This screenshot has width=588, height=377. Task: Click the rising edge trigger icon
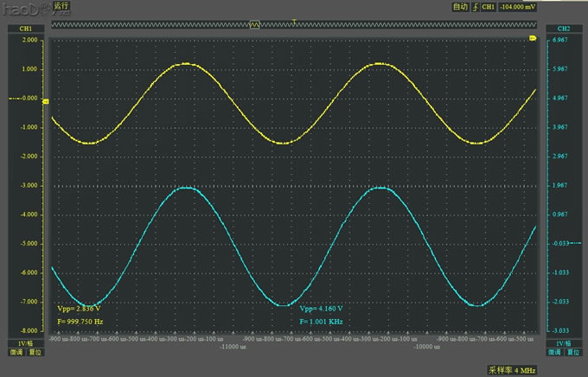pyautogui.click(x=475, y=6)
